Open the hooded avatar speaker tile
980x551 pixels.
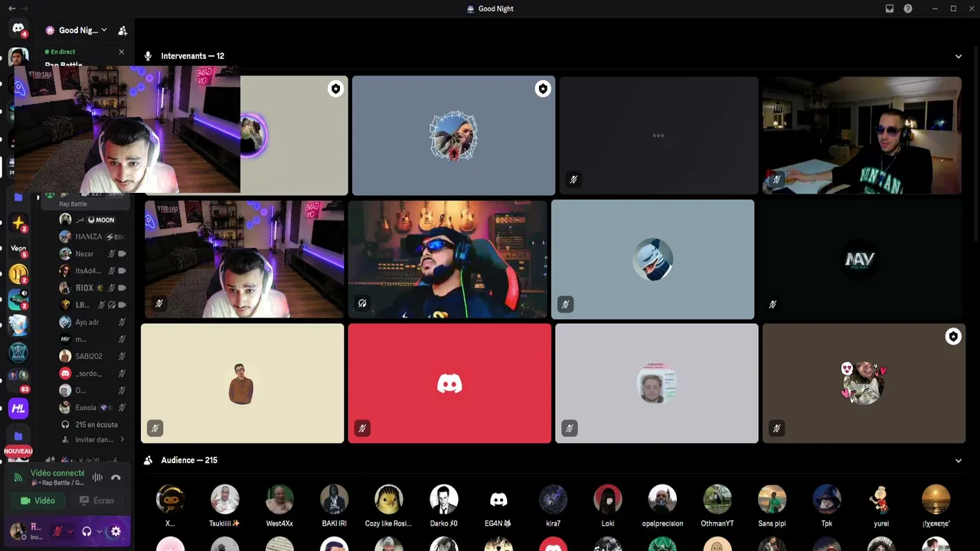[x=652, y=259]
